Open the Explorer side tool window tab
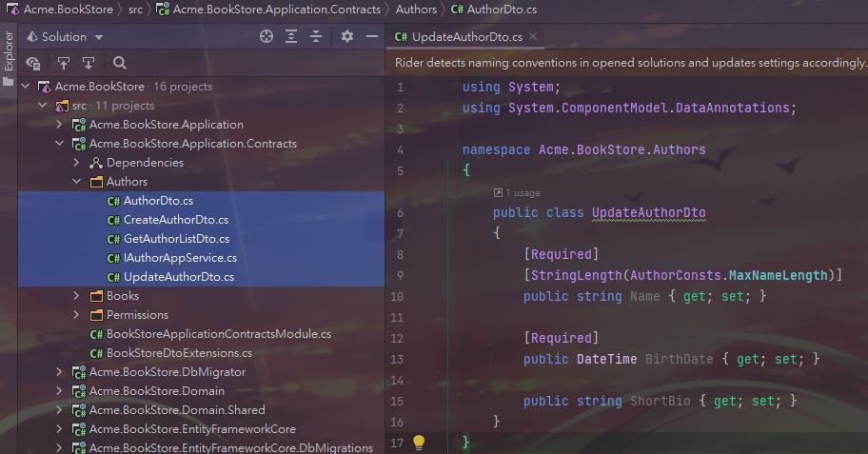868x454 pixels. [x=9, y=52]
